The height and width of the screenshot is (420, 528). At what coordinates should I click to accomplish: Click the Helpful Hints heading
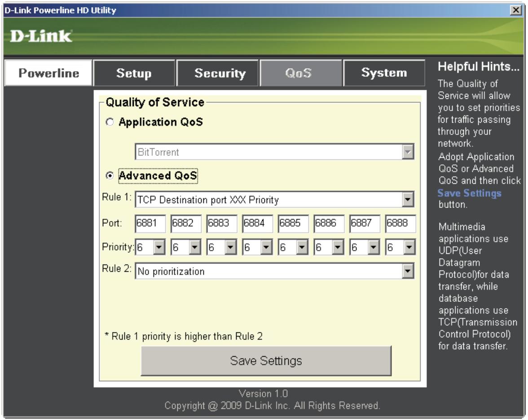click(x=478, y=66)
